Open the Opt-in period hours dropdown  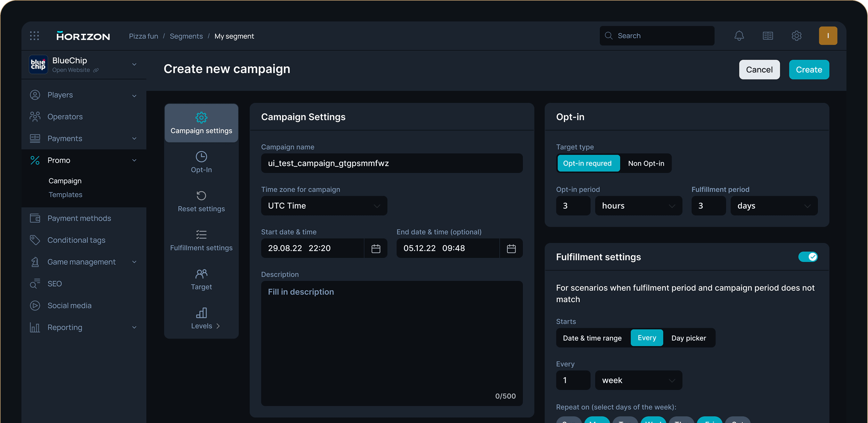(638, 206)
